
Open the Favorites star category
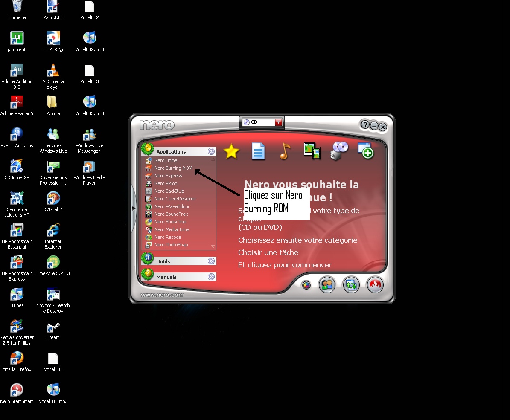point(231,151)
